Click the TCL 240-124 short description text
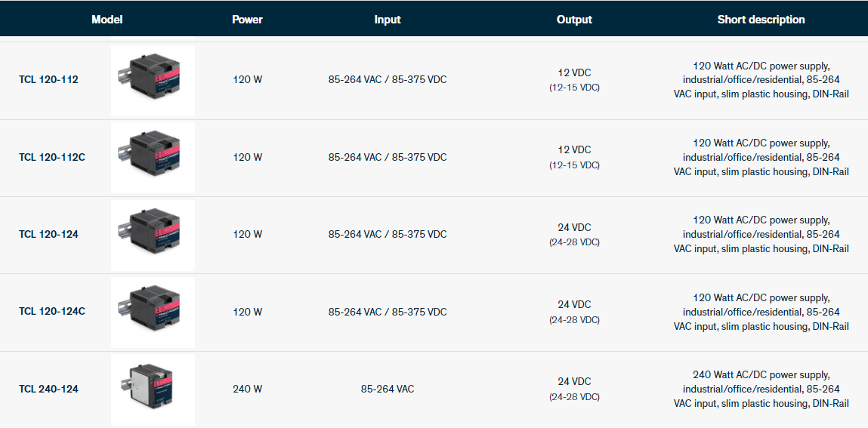This screenshot has width=868, height=428. [x=761, y=389]
